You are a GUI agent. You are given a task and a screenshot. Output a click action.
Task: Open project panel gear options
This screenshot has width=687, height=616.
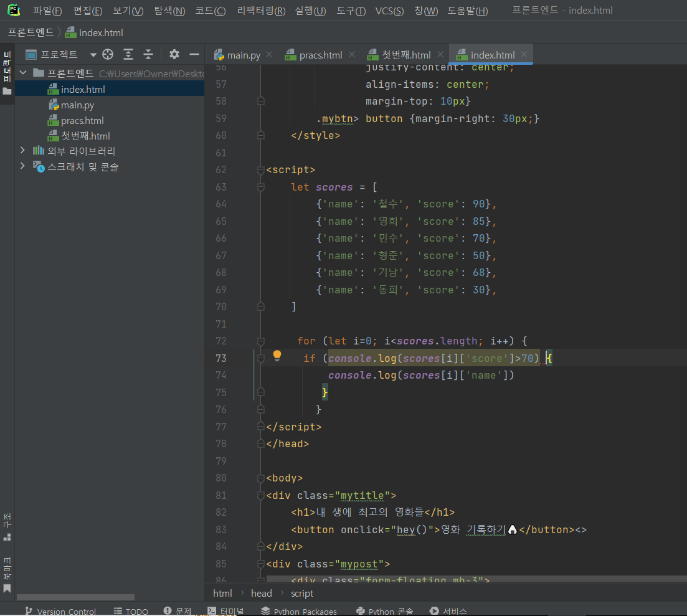(x=174, y=54)
